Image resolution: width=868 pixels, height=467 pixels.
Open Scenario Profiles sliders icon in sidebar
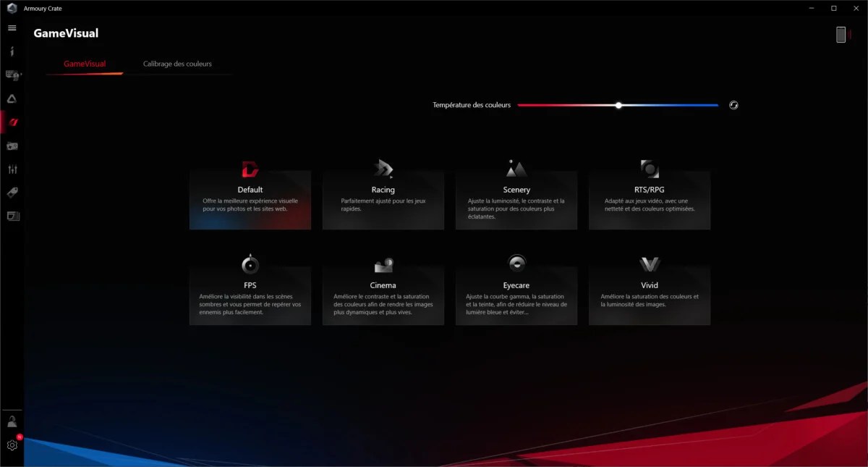[x=12, y=169]
